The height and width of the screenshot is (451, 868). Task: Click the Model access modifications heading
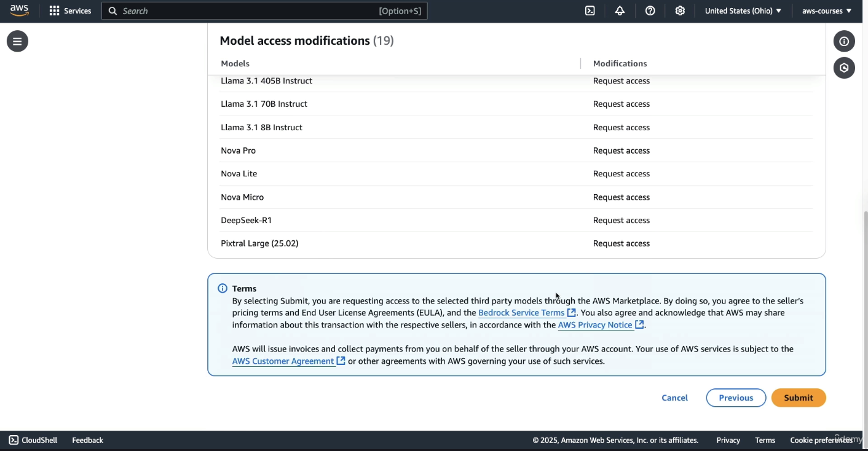(306, 41)
